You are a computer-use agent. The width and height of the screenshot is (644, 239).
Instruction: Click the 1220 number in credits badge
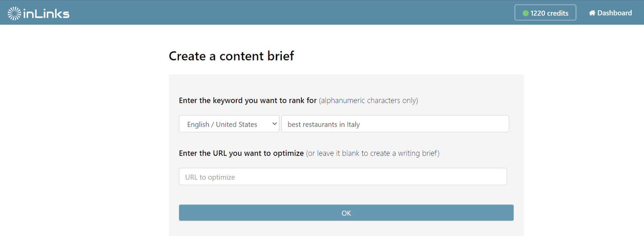(537, 13)
